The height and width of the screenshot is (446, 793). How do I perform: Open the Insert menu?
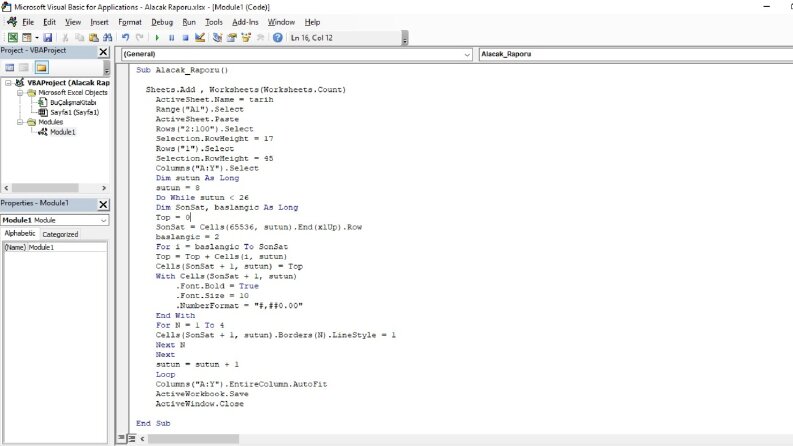pyautogui.click(x=99, y=22)
